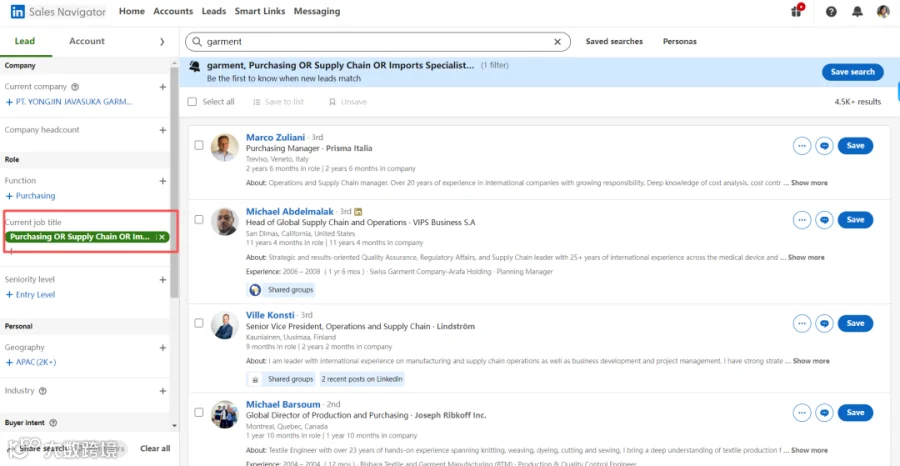900x466 pixels.
Task: Click the LinkedIn premium badge next to Michael Abdelmalak
Action: 358,211
